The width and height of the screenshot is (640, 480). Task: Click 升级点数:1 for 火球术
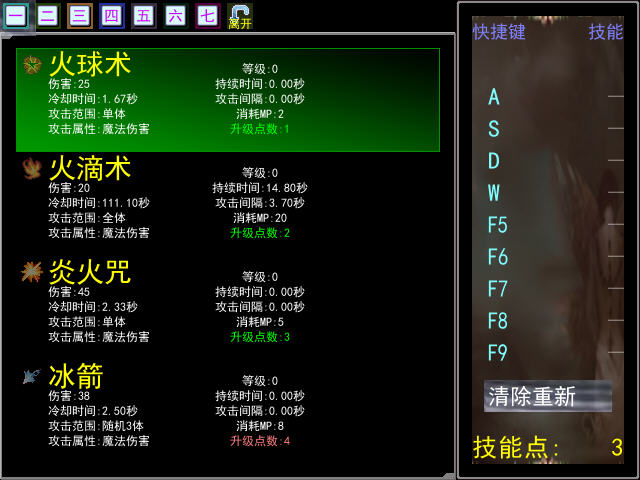pyautogui.click(x=260, y=129)
